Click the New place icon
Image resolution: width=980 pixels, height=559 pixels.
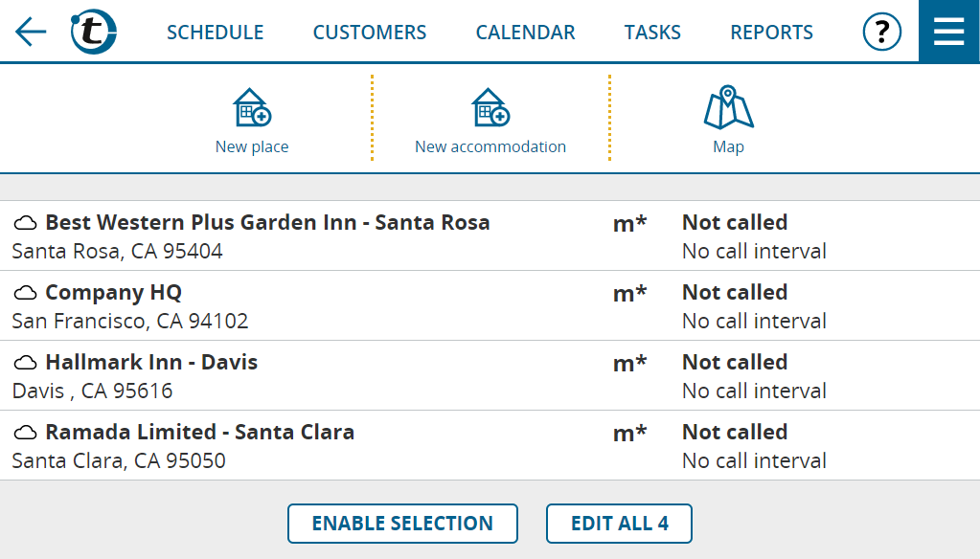pos(252,109)
